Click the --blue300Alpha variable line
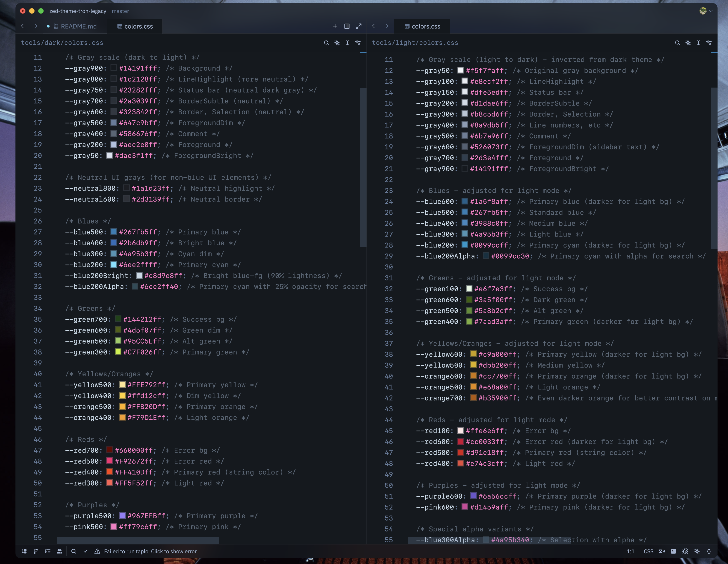 [x=531, y=540]
